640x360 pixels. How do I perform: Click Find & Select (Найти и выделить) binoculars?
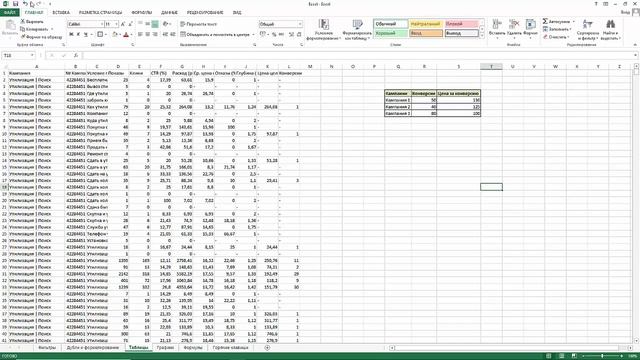click(610, 29)
